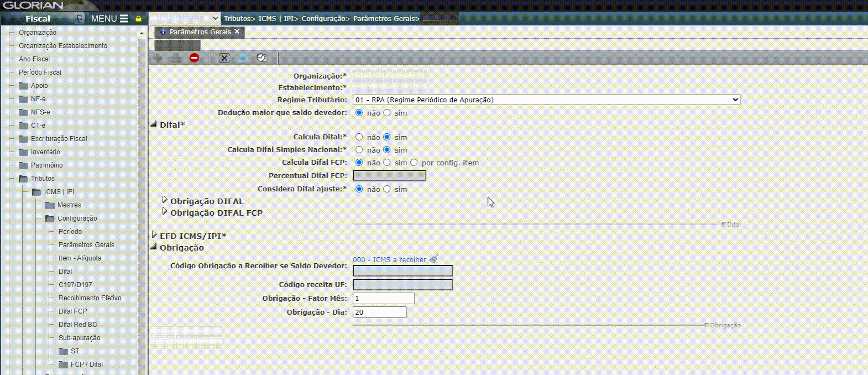Open the Regime Tributário dropdown

(546, 100)
